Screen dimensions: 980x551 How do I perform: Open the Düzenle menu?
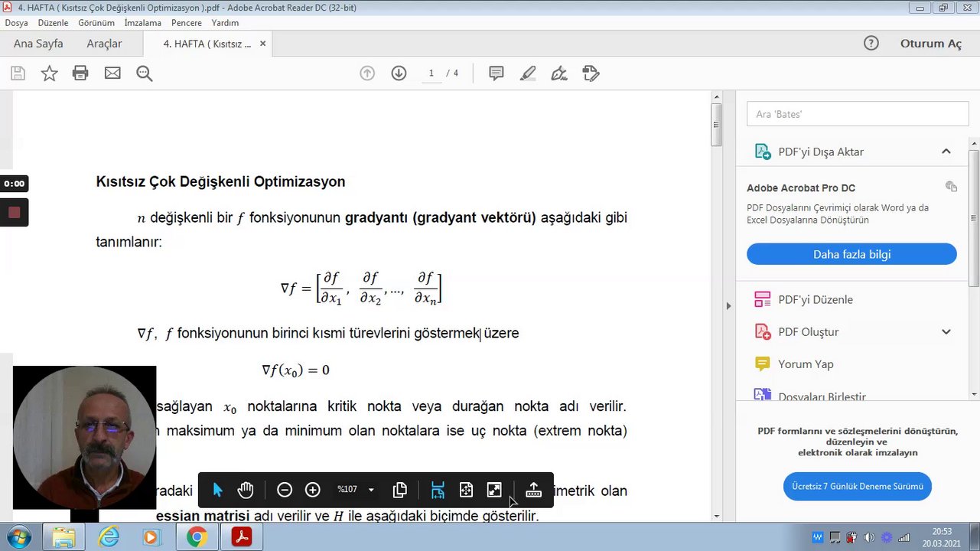(53, 23)
